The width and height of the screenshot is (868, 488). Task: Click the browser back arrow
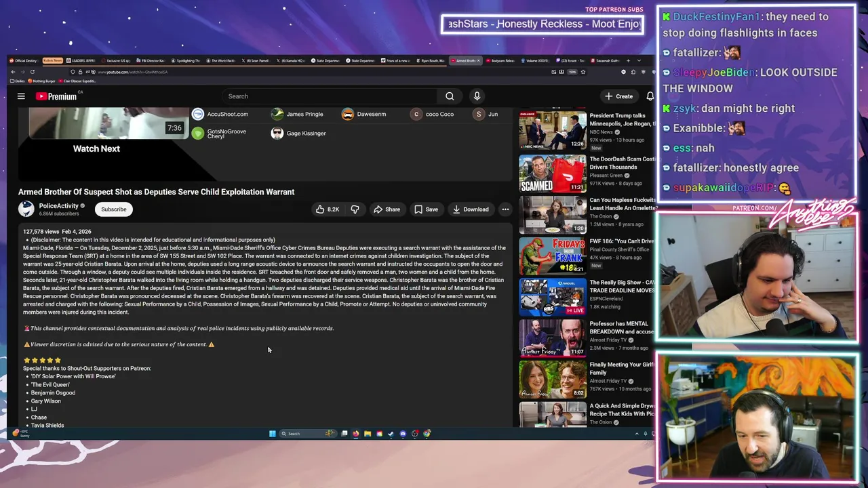[x=13, y=72]
